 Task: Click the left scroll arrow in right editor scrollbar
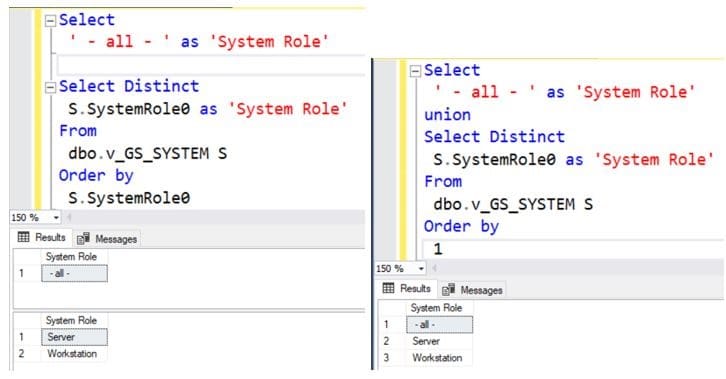click(x=434, y=268)
